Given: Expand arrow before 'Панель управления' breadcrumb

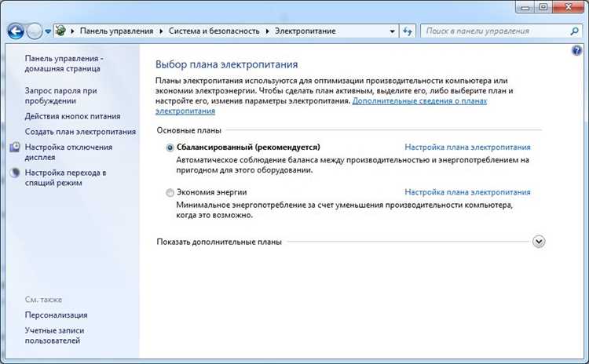Looking at the screenshot, I should click(72, 31).
